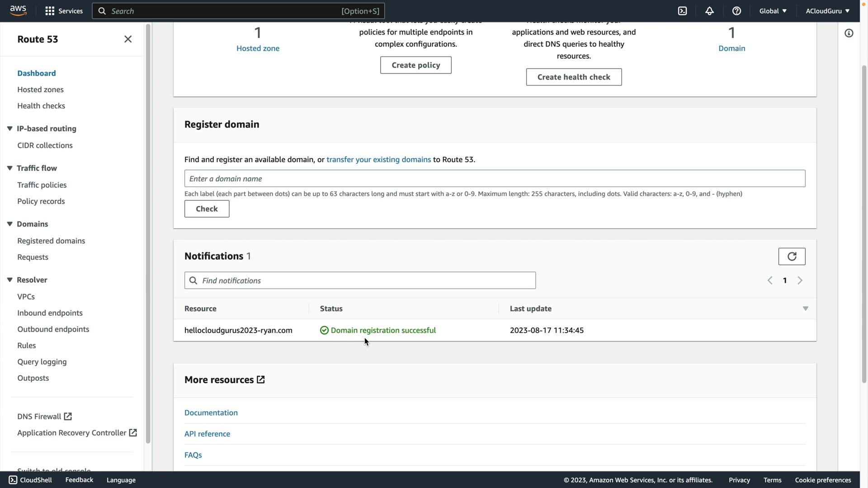This screenshot has width=868, height=488.
Task: Open the ACloudGuru account menu
Action: coord(827,11)
